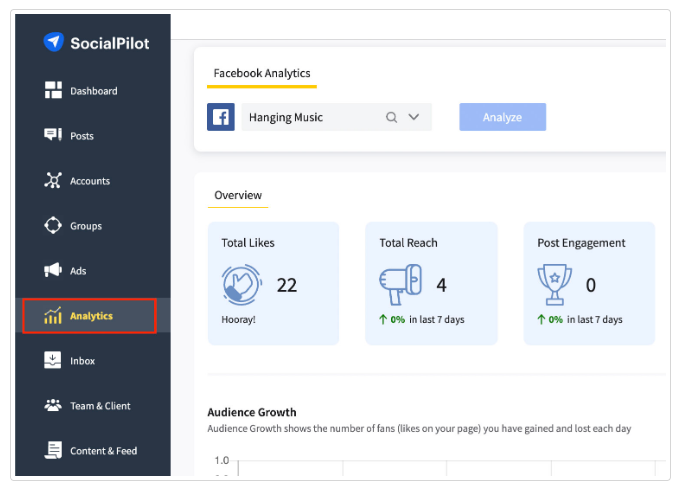Click the Inbox tray icon

[53, 360]
